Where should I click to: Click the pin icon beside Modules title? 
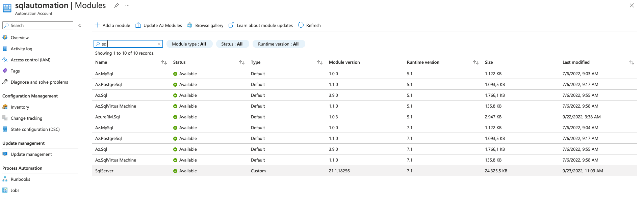point(117,5)
